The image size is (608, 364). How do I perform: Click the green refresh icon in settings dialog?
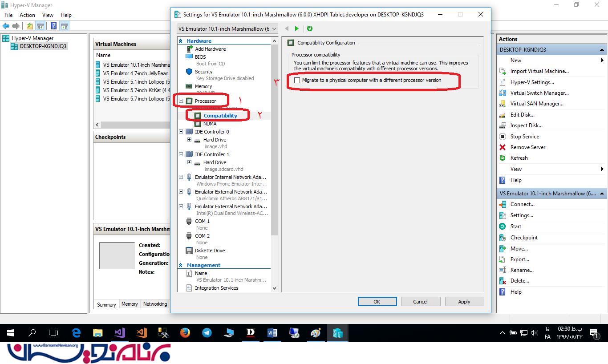(x=310, y=28)
